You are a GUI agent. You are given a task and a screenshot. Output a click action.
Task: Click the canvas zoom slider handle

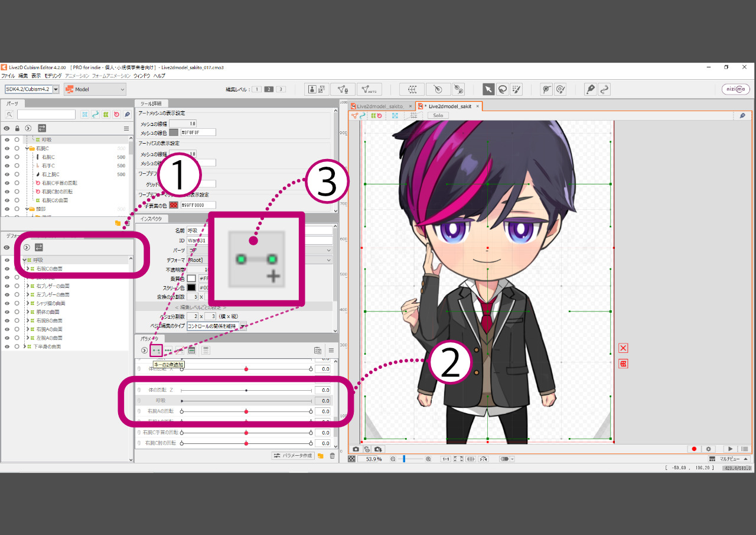coord(404,459)
